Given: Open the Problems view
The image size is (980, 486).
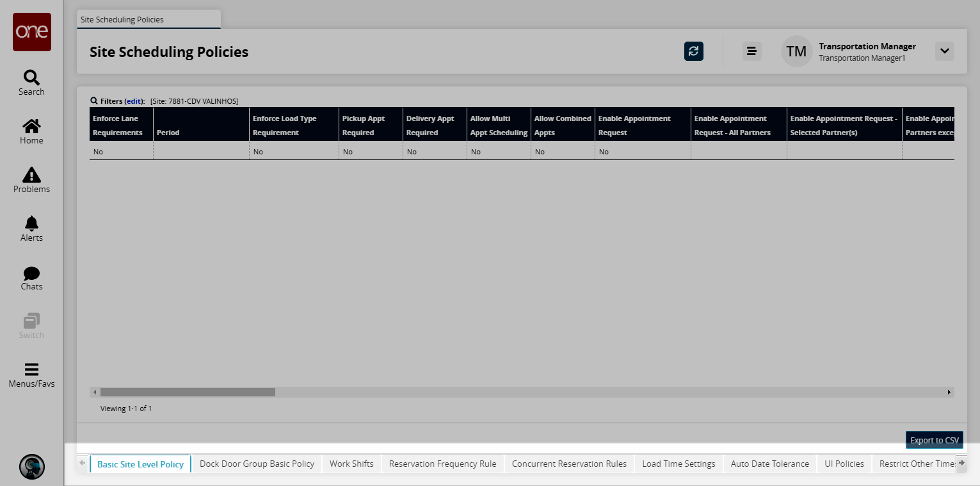Looking at the screenshot, I should [31, 180].
